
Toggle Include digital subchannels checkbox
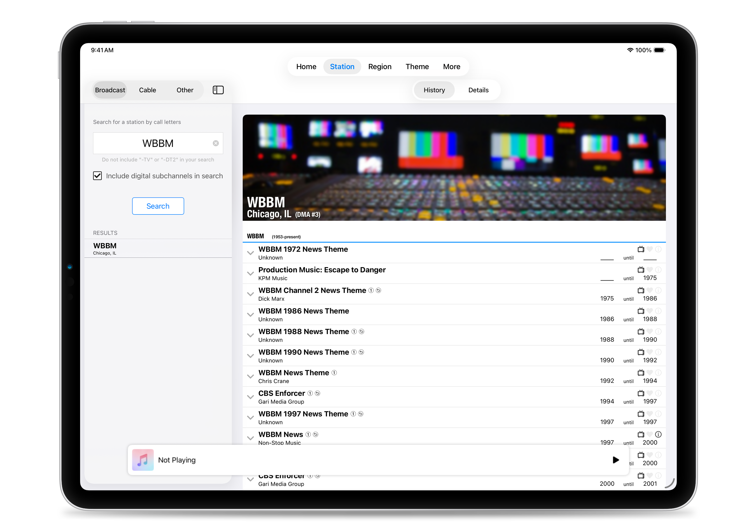pyautogui.click(x=97, y=176)
